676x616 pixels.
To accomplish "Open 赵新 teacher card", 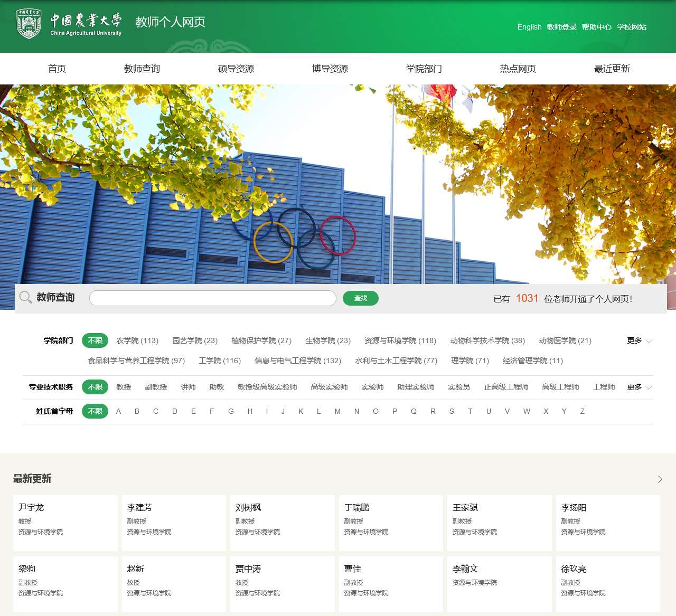I will (x=174, y=584).
